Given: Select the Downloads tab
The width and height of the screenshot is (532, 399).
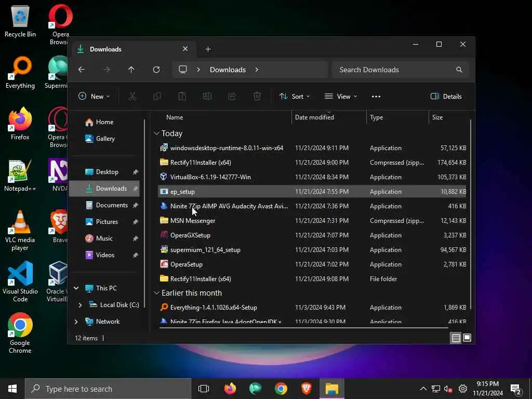Looking at the screenshot, I should tap(134, 49).
